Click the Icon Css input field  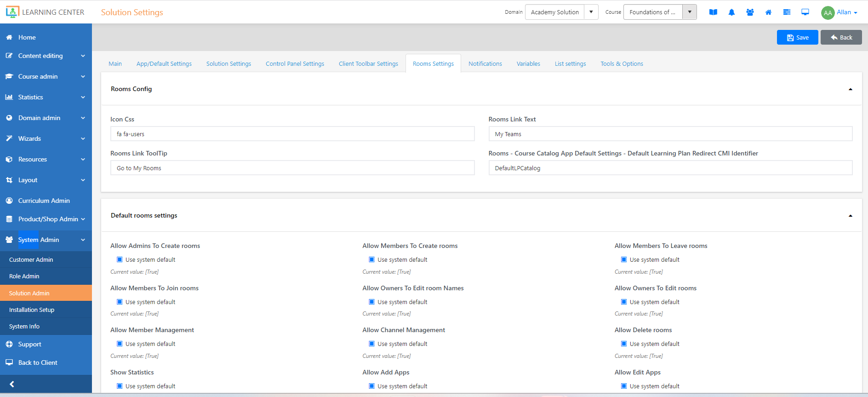(292, 134)
